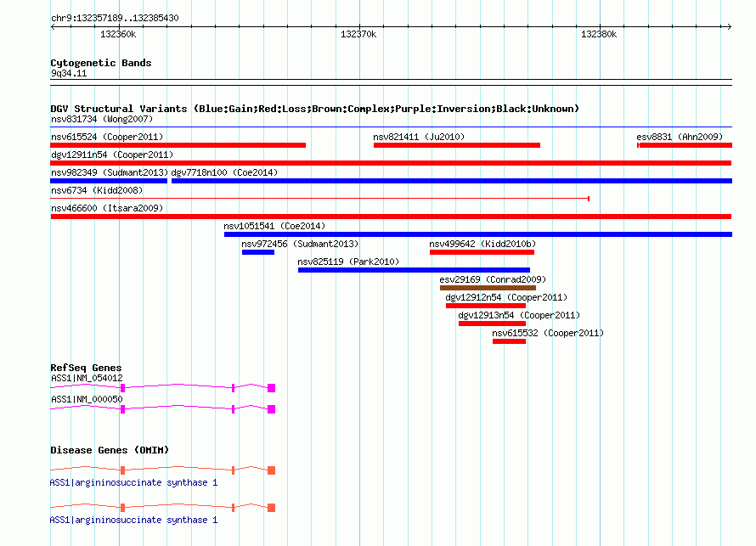The image size is (756, 546).
Task: Open first ASS1|argininosuccinate synthase 1 OMIM link
Action: pos(133,482)
